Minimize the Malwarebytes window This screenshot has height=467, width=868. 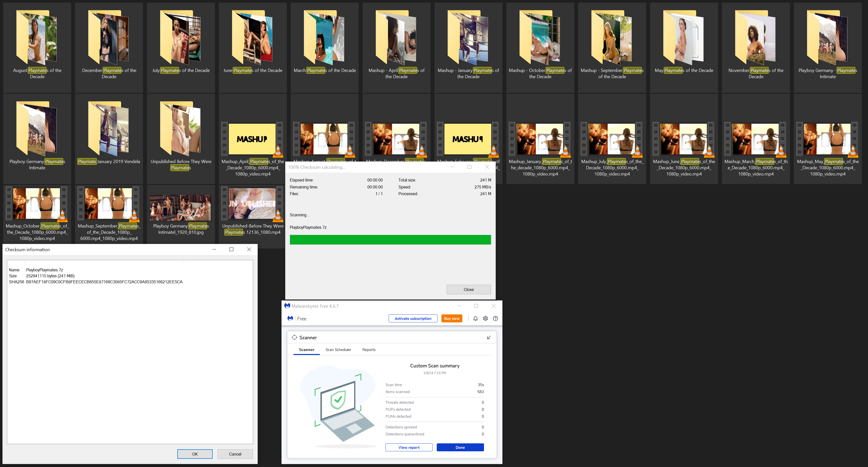459,306
